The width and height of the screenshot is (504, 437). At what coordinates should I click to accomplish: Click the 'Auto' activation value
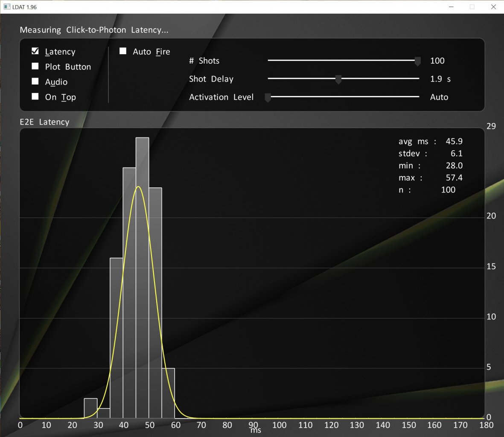tap(439, 97)
